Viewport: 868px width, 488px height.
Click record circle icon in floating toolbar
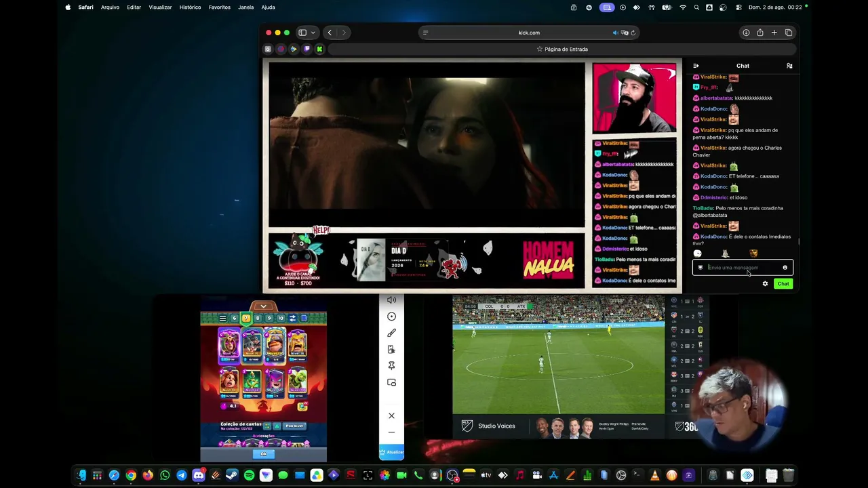tap(391, 317)
